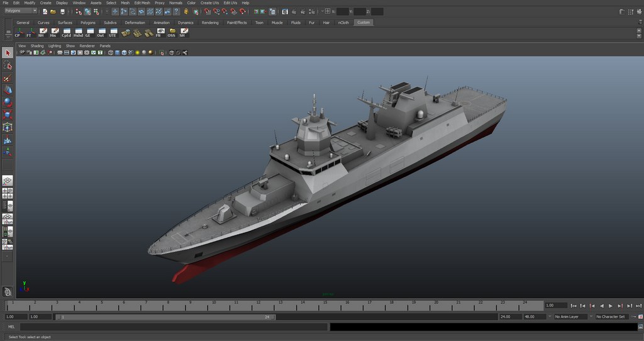Click play forwards in playback controls
644x341 pixels.
[x=610, y=306]
